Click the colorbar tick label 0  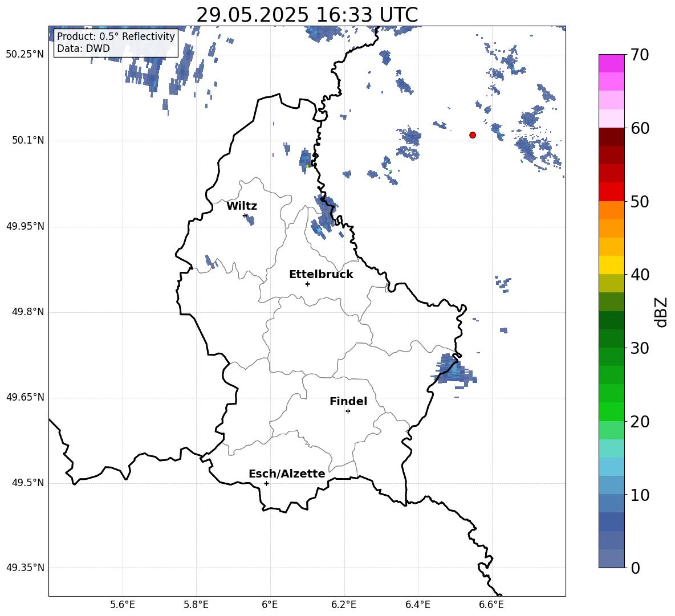[x=635, y=568]
